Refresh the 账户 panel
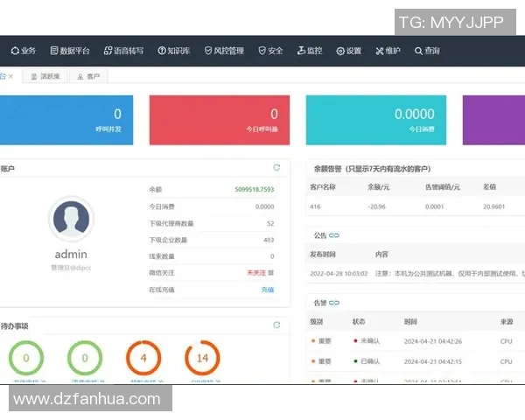The height and width of the screenshot is (420, 525). click(x=276, y=167)
